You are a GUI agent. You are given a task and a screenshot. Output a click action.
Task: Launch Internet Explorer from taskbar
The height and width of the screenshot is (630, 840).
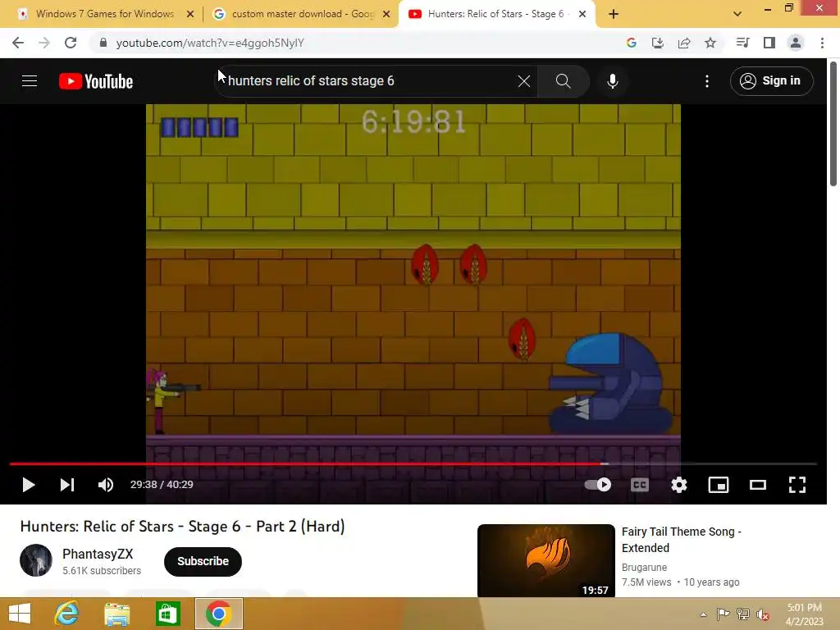point(66,614)
